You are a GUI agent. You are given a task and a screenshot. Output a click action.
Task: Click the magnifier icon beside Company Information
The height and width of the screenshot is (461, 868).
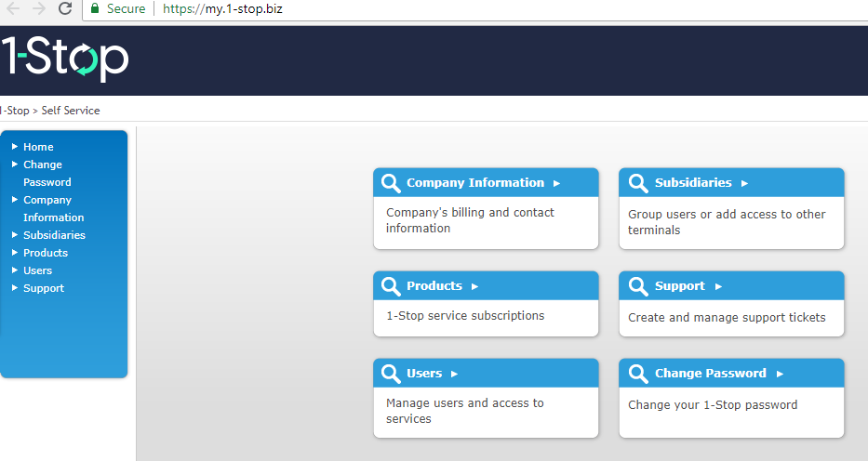click(391, 183)
